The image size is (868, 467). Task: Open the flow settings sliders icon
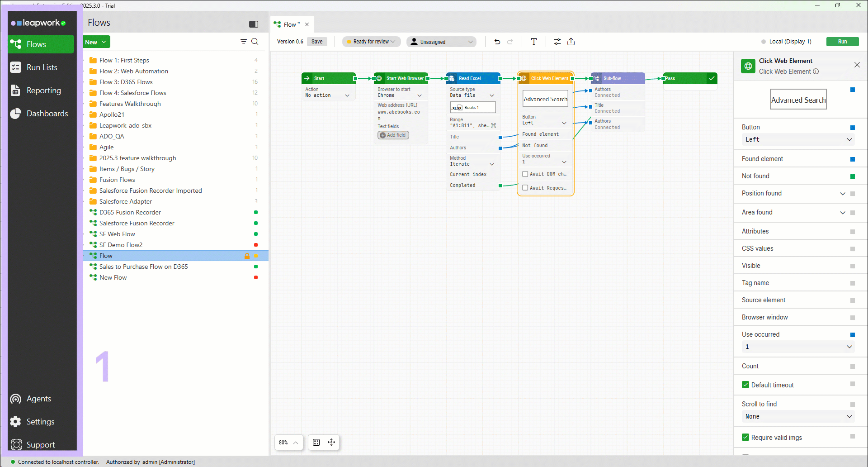557,42
